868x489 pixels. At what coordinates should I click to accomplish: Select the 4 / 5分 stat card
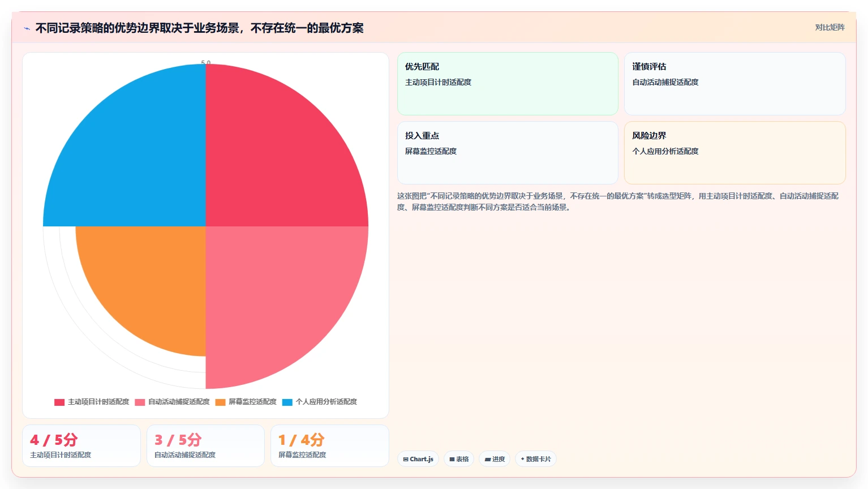point(81,446)
